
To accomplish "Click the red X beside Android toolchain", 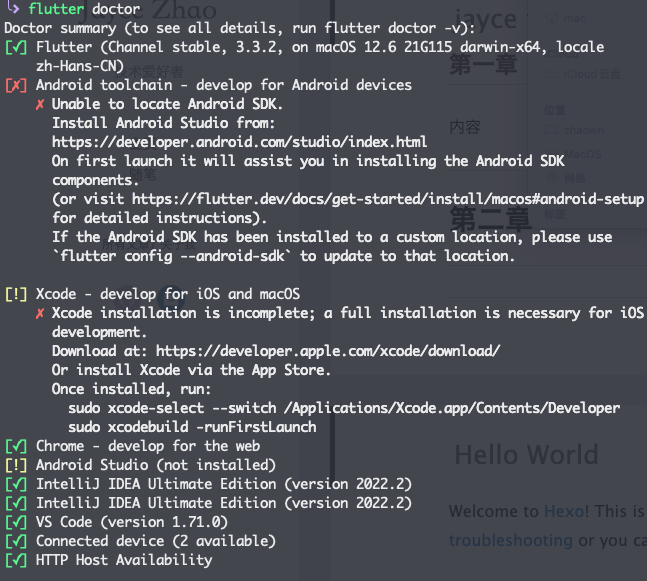I will pyautogui.click(x=16, y=85).
